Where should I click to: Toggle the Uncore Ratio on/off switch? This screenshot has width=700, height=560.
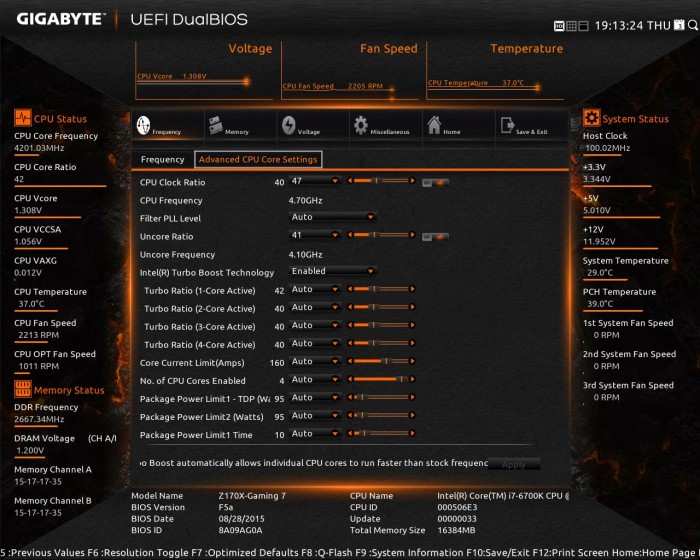pos(435,237)
